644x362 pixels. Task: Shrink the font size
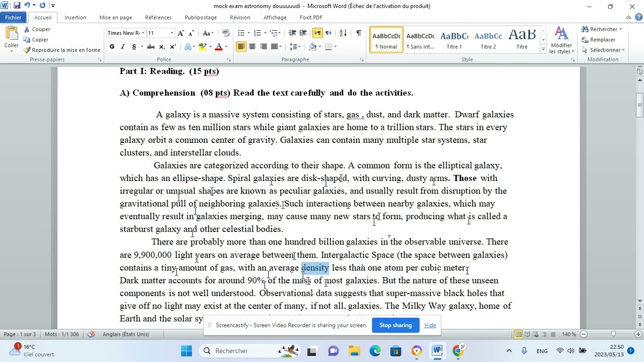click(191, 33)
